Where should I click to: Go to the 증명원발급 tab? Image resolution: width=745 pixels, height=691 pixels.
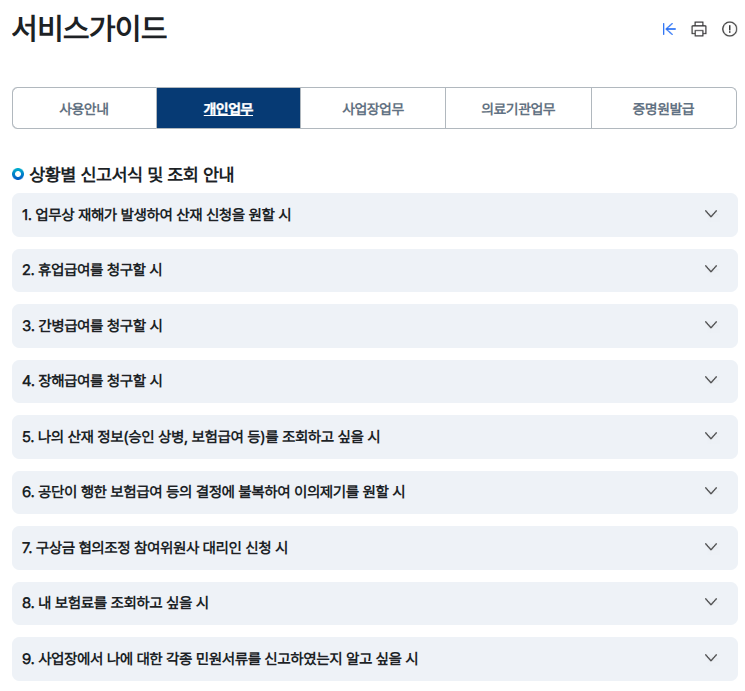coord(664,108)
